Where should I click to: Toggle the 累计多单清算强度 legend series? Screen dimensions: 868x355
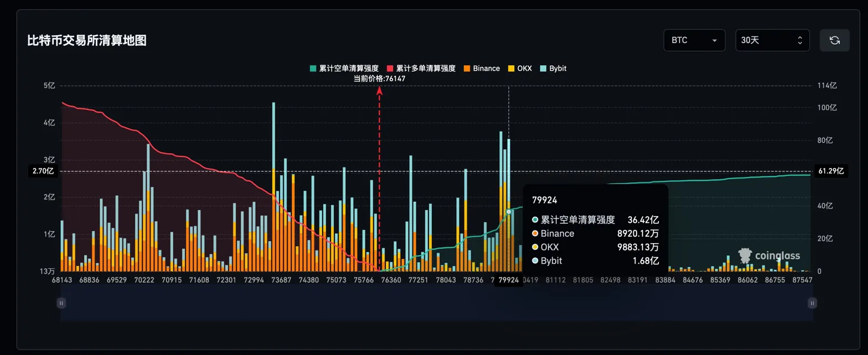pos(421,69)
